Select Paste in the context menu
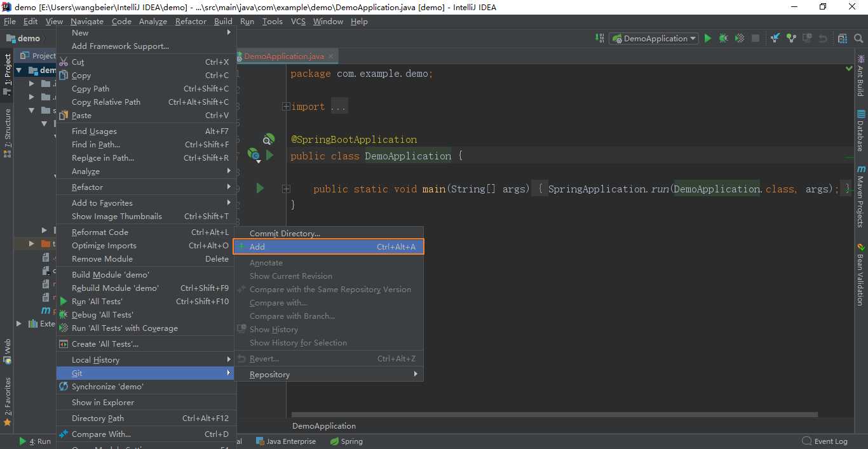 pos(146,115)
